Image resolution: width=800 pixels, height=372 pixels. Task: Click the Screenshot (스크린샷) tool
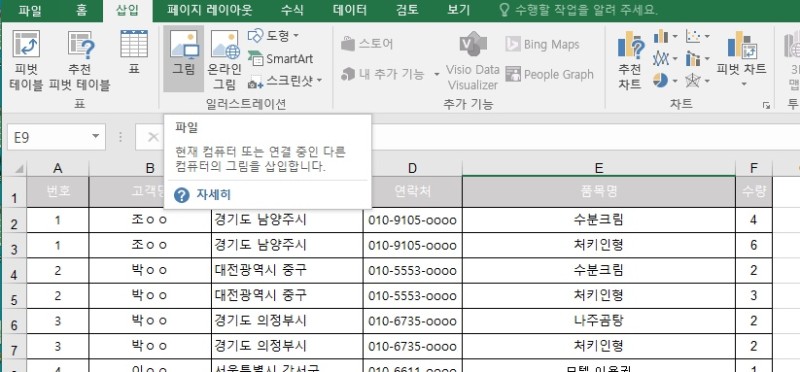[x=285, y=81]
